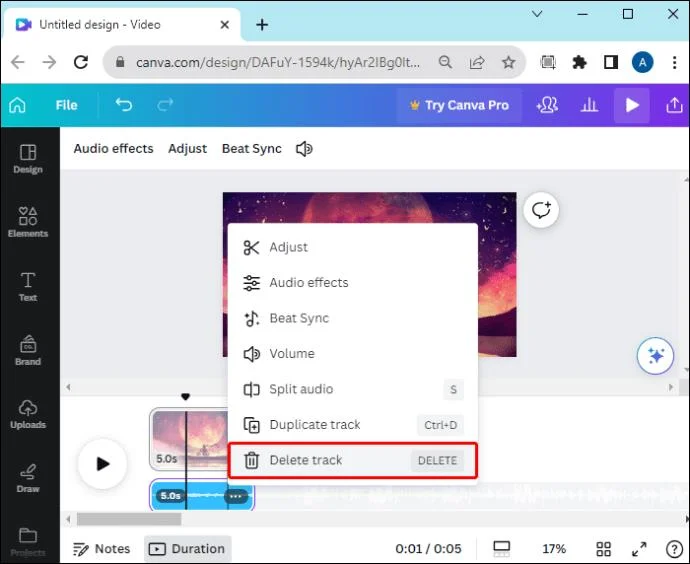
Task: Open the browser three-dot menu
Action: coord(674,62)
